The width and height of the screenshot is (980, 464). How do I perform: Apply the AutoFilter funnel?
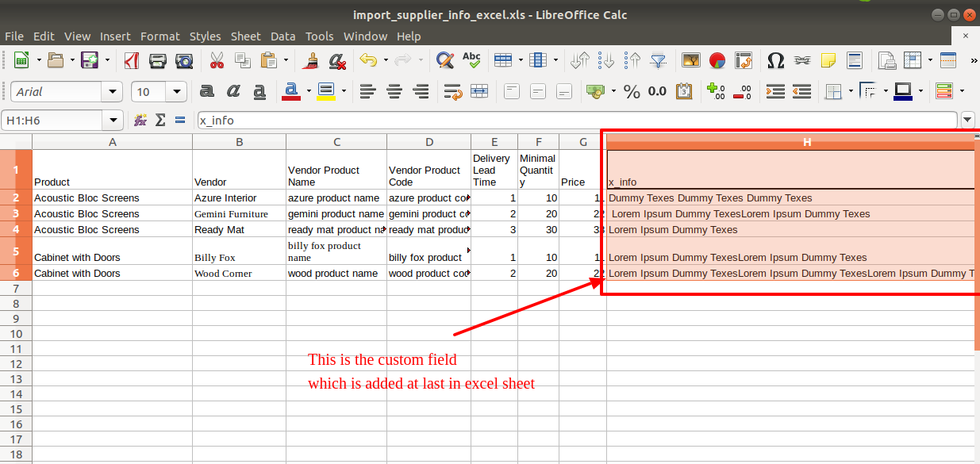point(659,60)
